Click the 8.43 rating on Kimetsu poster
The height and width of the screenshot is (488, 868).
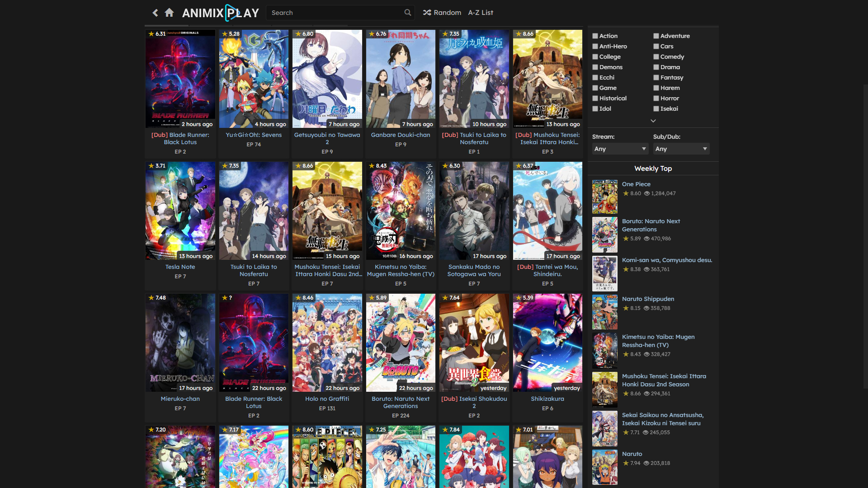point(378,166)
